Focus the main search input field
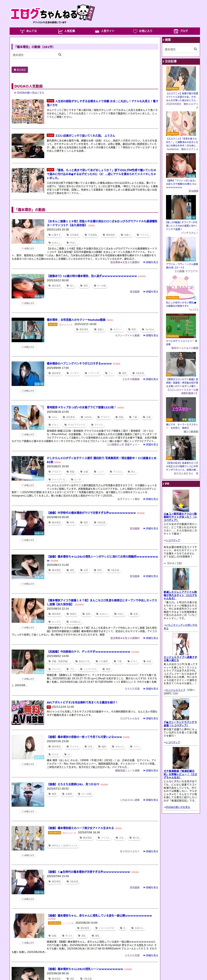The image size is (207, 980). click(x=37, y=55)
